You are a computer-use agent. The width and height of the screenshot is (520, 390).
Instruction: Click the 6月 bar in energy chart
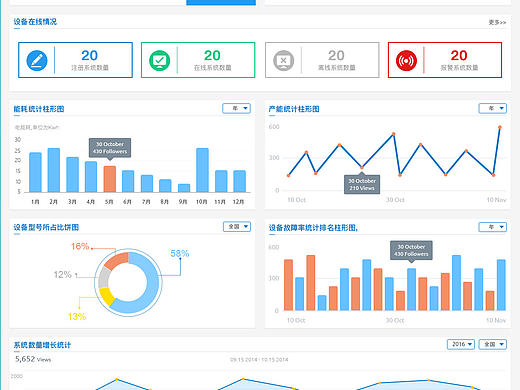128,181
